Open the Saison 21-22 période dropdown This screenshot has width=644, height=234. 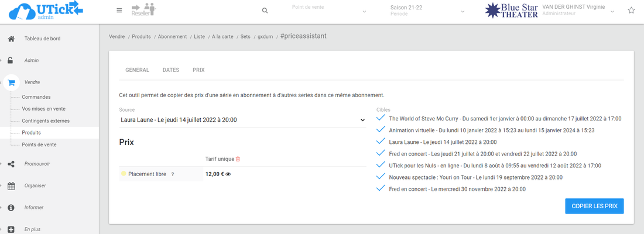point(427,11)
